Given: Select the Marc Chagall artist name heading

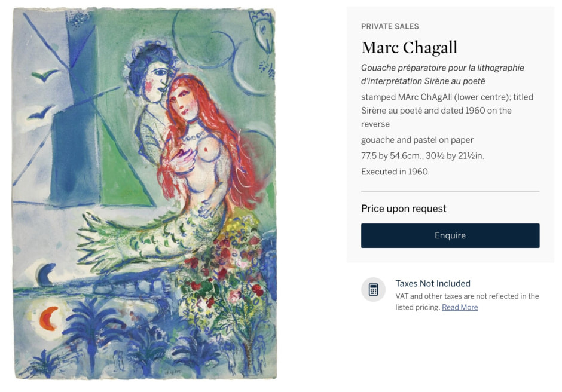Looking at the screenshot, I should click(410, 47).
